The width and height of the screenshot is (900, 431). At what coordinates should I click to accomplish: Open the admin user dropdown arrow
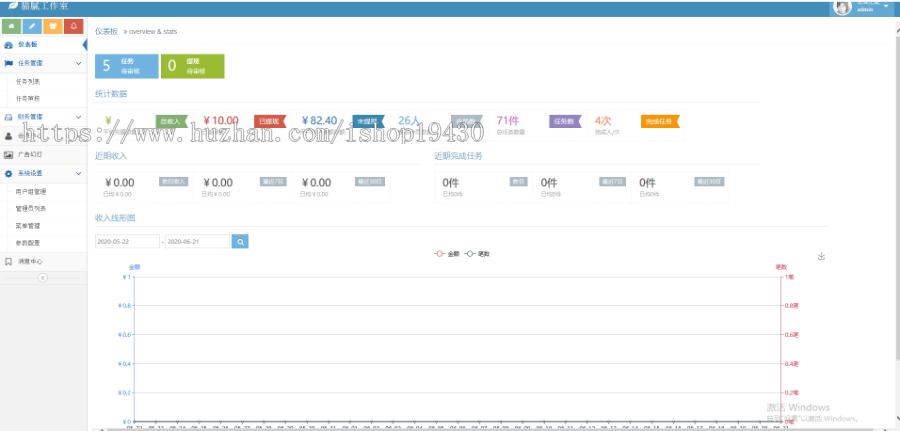coord(886,7)
